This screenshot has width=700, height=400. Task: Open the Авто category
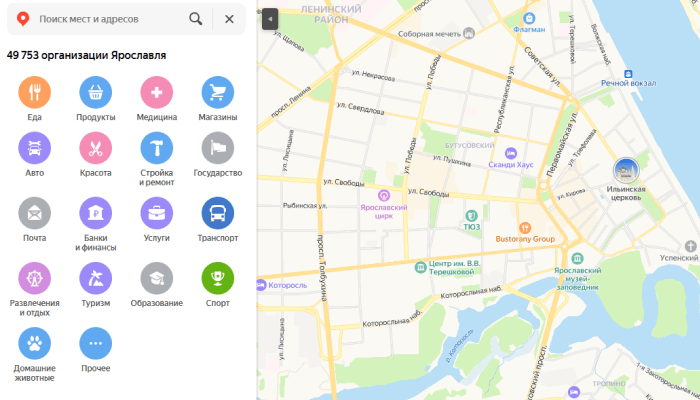(x=35, y=149)
